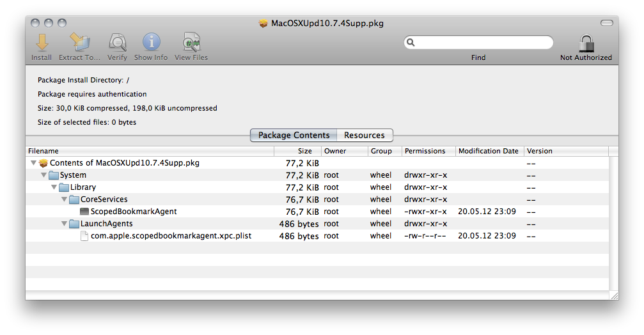Select the Package Contents tab
Viewport: 644px width, 335px height.
tap(294, 135)
